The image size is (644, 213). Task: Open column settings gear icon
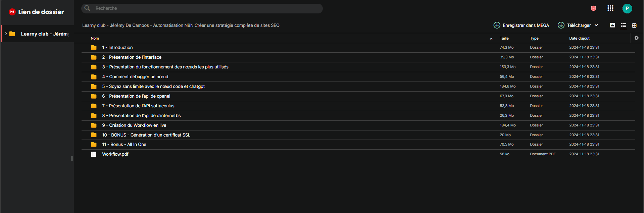(x=637, y=38)
